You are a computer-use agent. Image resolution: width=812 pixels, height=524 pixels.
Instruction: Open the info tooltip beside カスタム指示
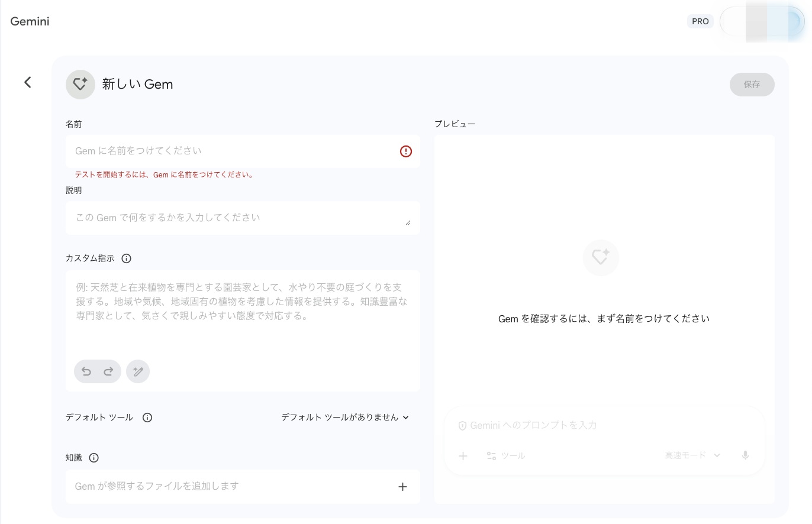(x=126, y=258)
